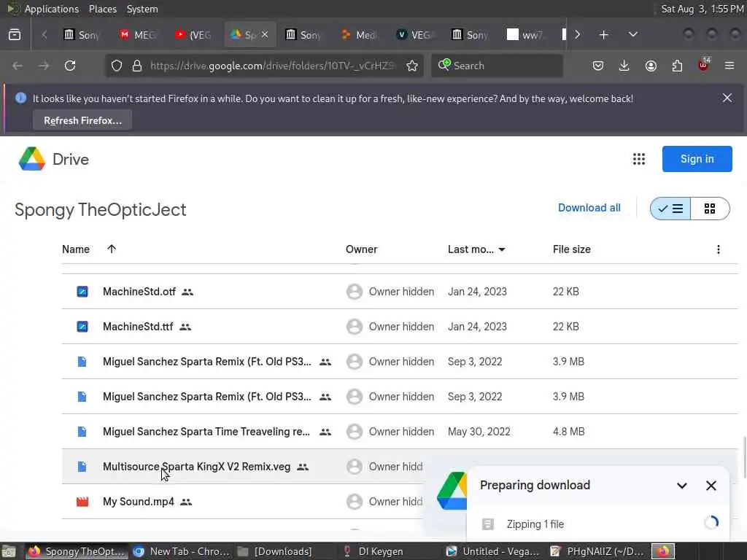The width and height of the screenshot is (747, 560).
Task: Switch to grid layout view
Action: (x=710, y=209)
